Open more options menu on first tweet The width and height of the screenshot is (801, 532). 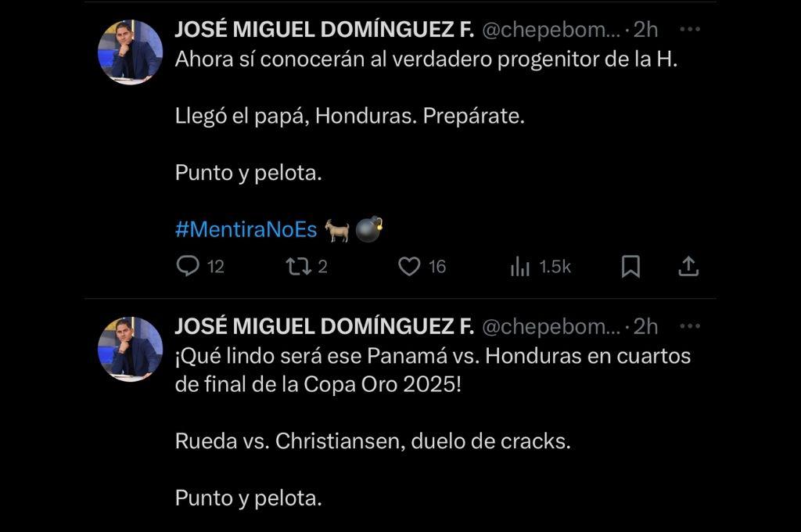click(688, 28)
